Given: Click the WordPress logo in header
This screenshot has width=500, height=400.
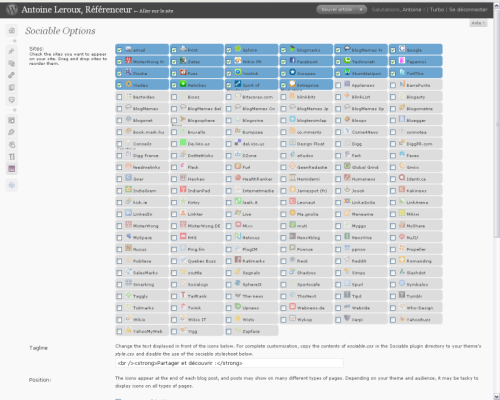Looking at the screenshot, I should 12,9.
